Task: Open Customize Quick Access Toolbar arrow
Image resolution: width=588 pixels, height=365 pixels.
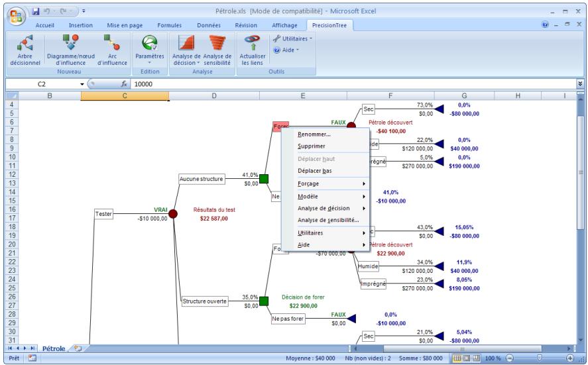Action: [84, 11]
